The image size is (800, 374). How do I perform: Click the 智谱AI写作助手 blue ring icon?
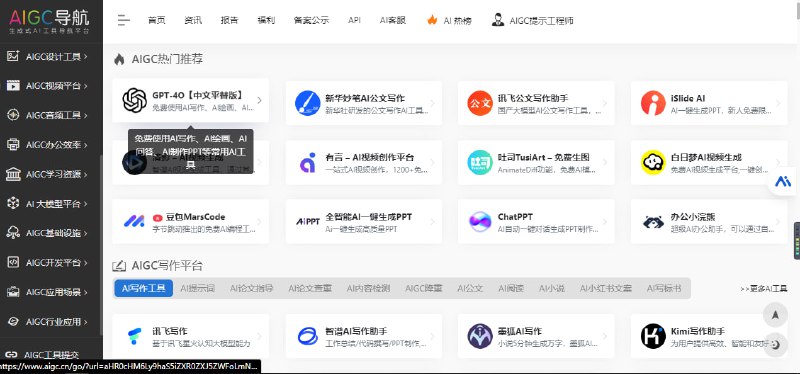pos(308,336)
